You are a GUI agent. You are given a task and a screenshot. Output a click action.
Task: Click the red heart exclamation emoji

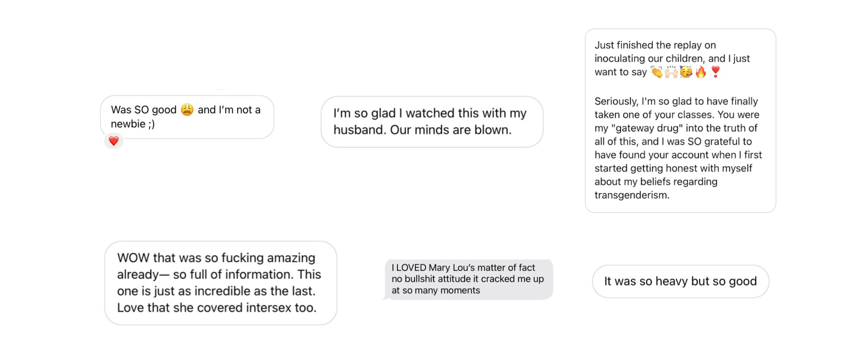715,72
